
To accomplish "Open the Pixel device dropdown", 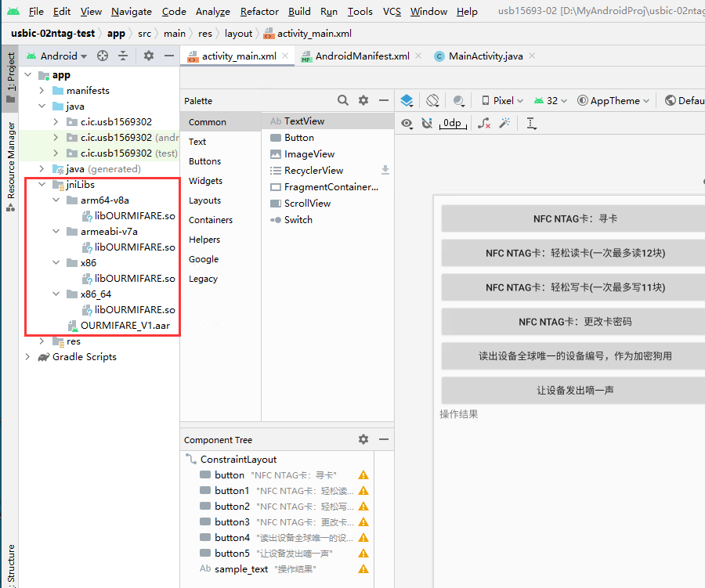I will (x=502, y=101).
